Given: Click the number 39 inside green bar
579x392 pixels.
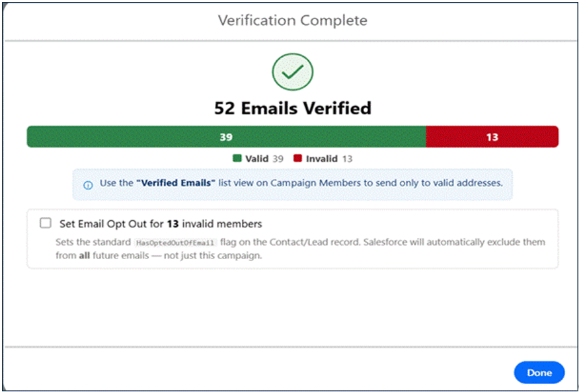Looking at the screenshot, I should (x=226, y=137).
